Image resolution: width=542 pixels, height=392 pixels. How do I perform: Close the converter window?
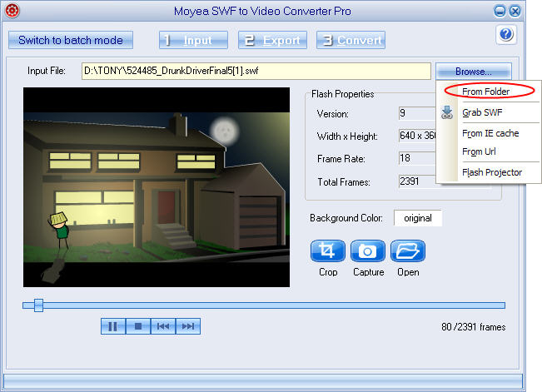pyautogui.click(x=515, y=12)
